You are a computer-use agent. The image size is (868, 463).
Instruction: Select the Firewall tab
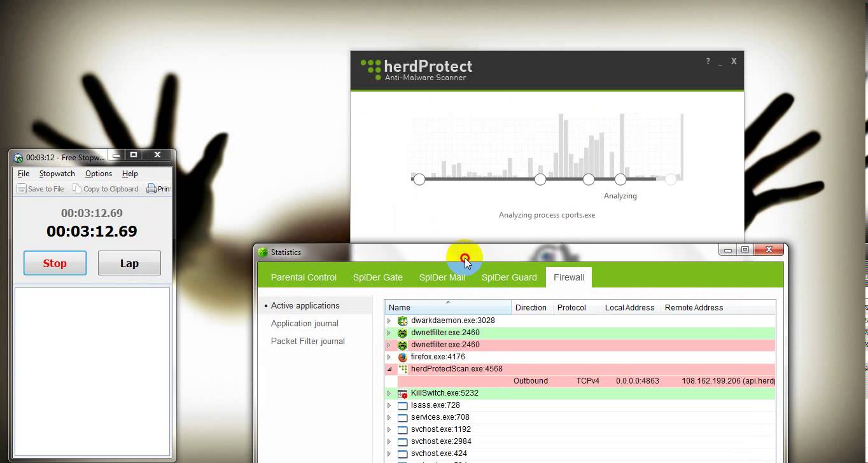569,277
